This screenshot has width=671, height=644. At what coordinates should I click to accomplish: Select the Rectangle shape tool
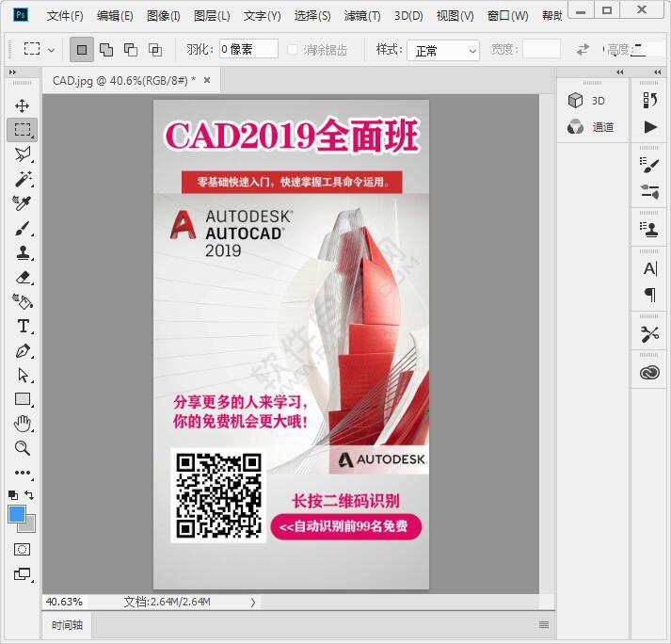pyautogui.click(x=23, y=399)
